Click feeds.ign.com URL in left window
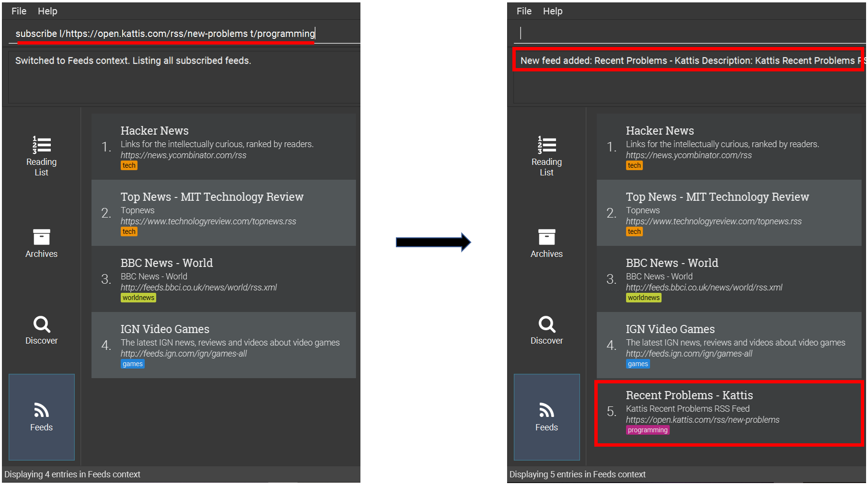 click(x=184, y=353)
